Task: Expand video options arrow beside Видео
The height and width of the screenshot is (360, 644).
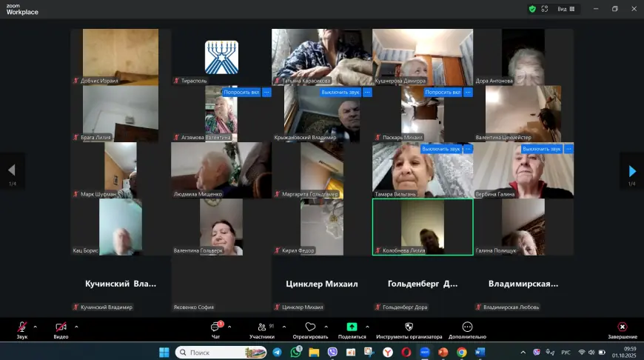Action: point(76,327)
